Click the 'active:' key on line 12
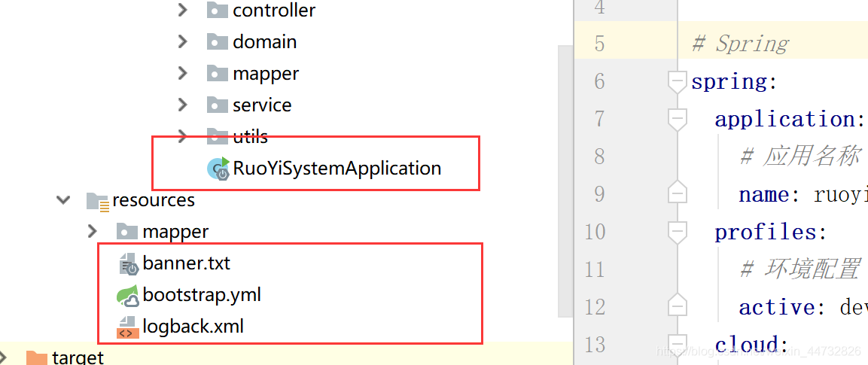This screenshot has width=868, height=365. point(783,307)
